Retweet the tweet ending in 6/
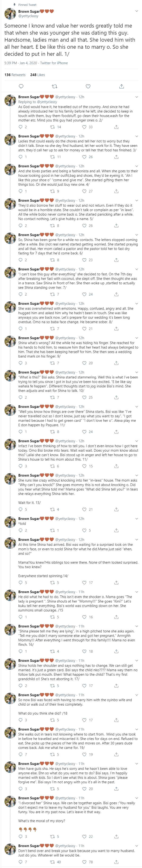Viewport: 142px width, 868px height. pyautogui.click(x=52, y=260)
